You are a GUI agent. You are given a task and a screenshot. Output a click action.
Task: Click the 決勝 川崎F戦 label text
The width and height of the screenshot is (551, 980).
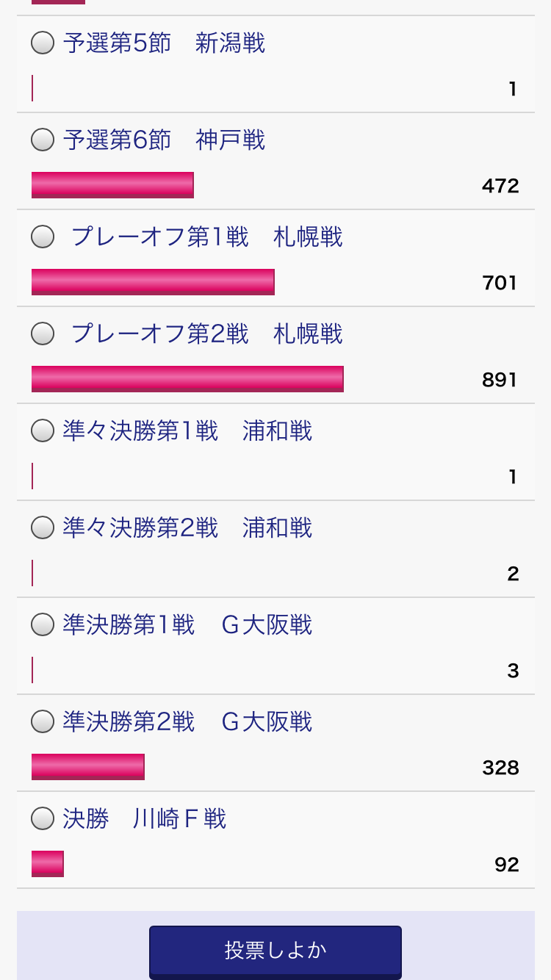(144, 818)
